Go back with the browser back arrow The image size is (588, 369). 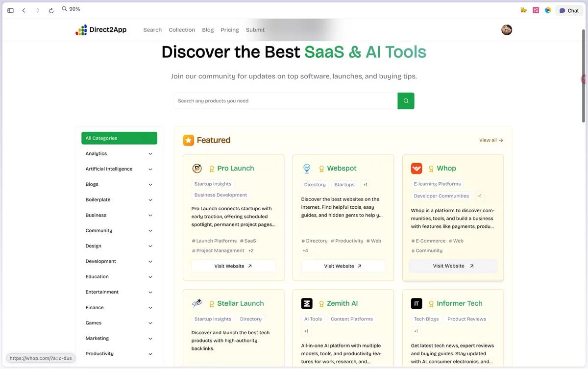coord(24,10)
